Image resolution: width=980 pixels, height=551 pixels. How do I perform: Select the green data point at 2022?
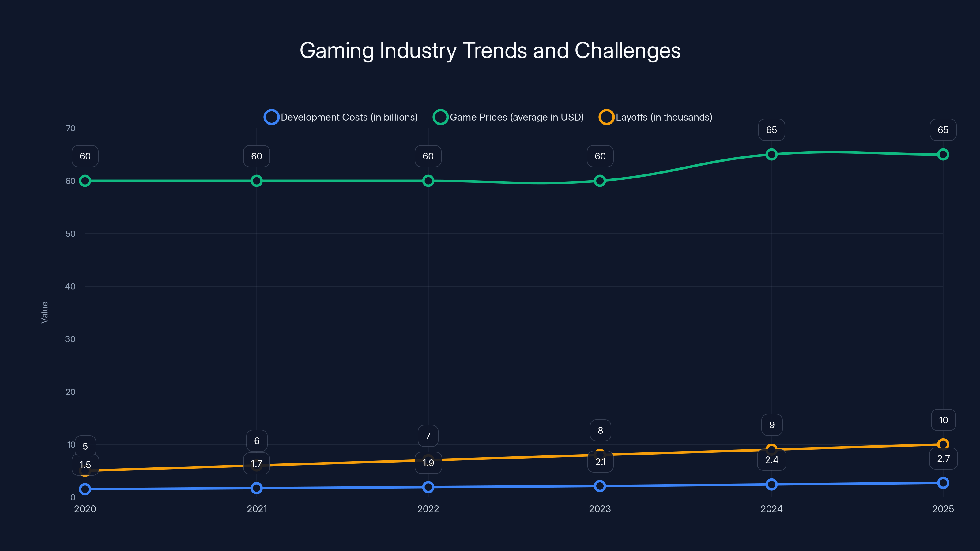(x=428, y=182)
